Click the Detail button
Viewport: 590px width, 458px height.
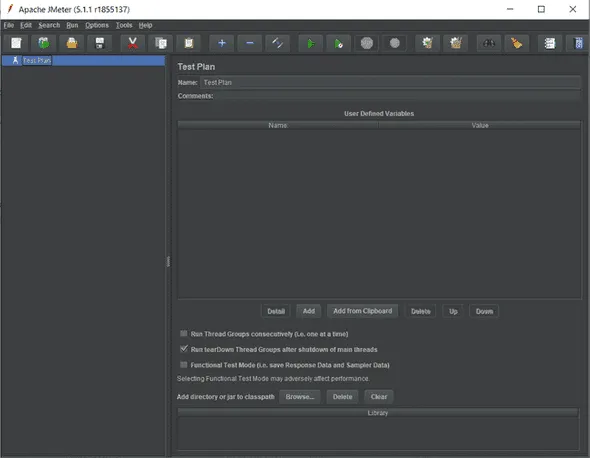tap(276, 311)
